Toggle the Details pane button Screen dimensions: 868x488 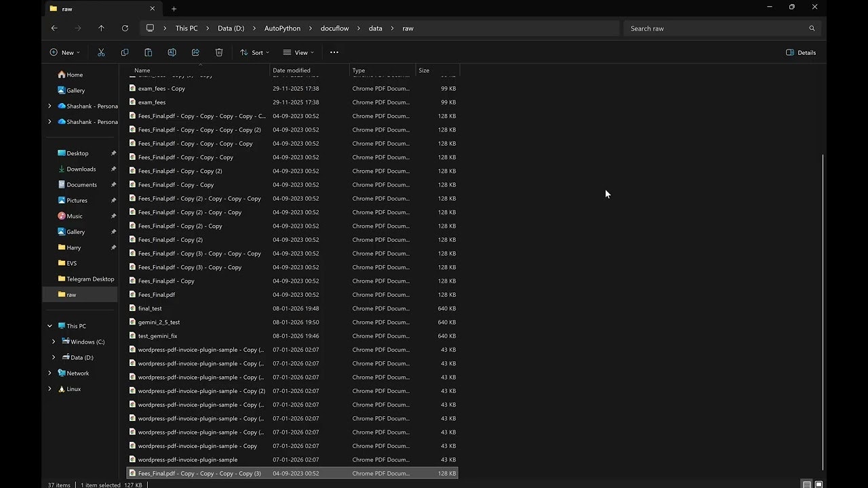coord(801,52)
